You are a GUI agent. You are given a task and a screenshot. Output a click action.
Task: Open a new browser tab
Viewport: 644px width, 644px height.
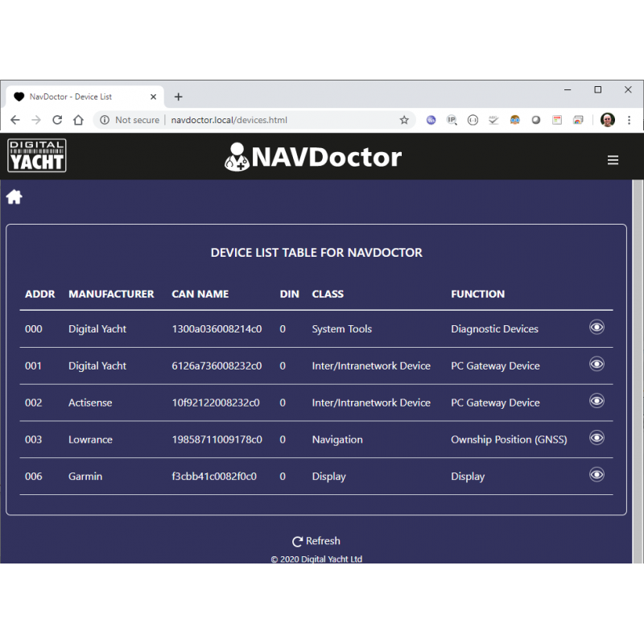(x=179, y=97)
